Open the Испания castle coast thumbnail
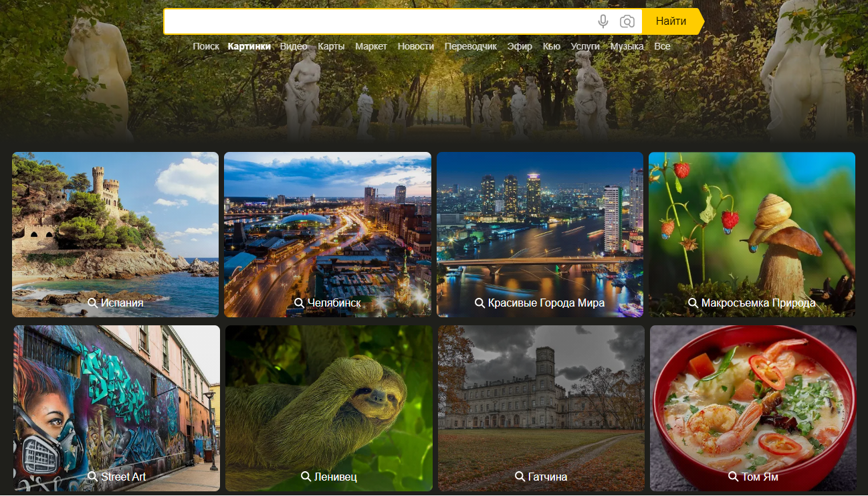 pos(115,234)
